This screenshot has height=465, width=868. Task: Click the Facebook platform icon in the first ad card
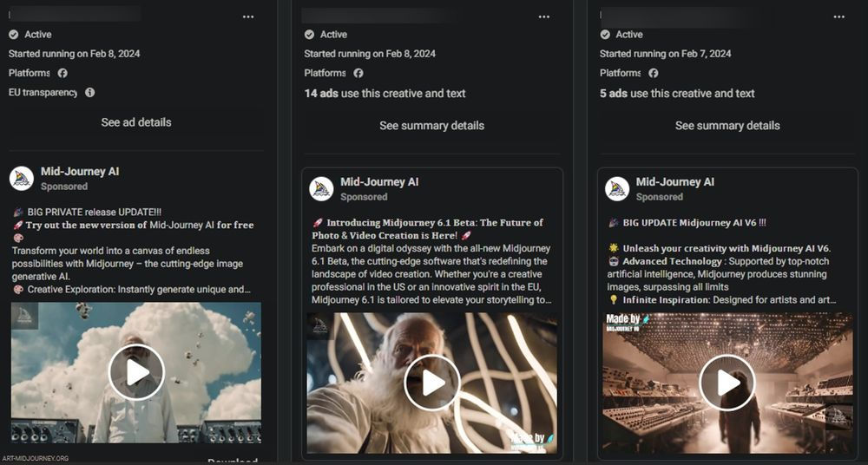click(x=62, y=74)
